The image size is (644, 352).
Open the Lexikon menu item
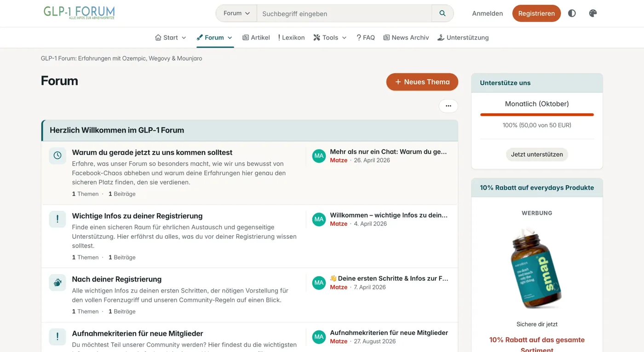[292, 38]
